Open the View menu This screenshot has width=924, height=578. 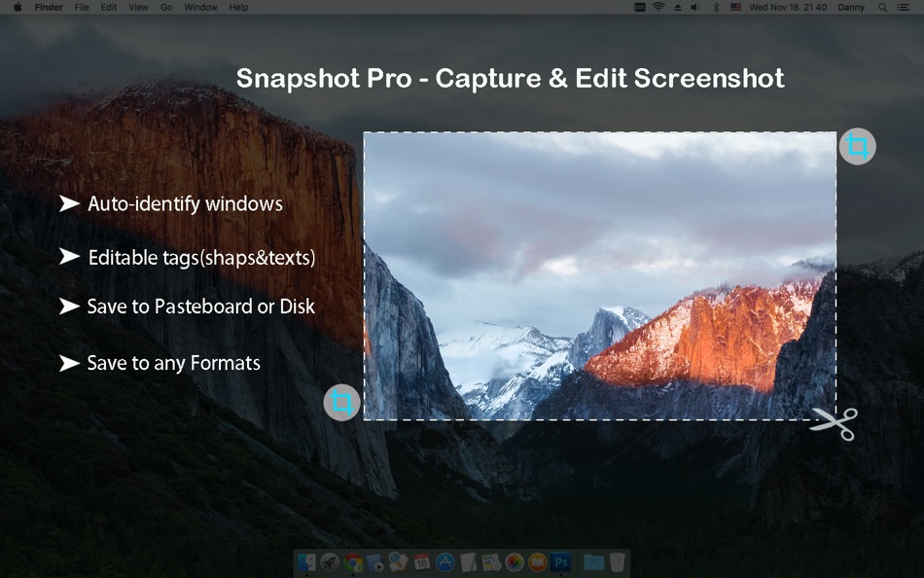click(138, 7)
